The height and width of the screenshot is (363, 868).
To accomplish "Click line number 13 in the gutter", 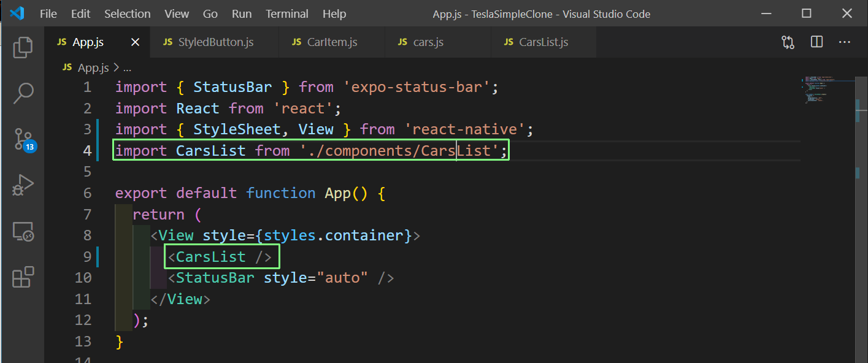I will tap(83, 342).
